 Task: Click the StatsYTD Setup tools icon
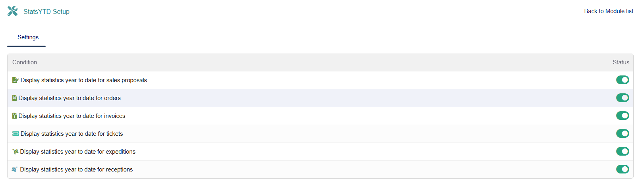13,11
